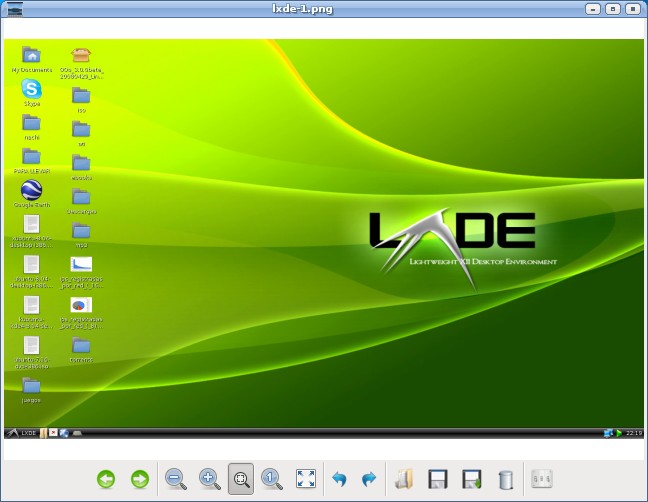Rotate image clockwise
The image size is (648, 502).
point(369,479)
